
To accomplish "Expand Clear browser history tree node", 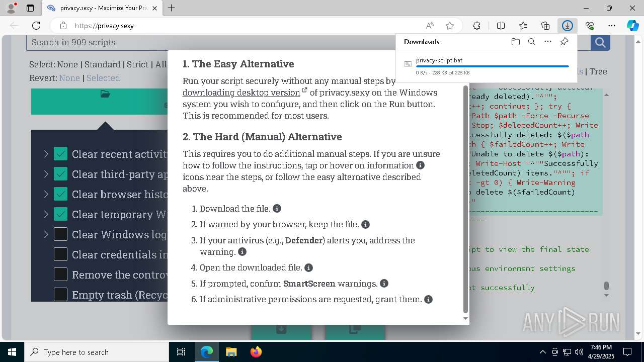I will pyautogui.click(x=46, y=194).
